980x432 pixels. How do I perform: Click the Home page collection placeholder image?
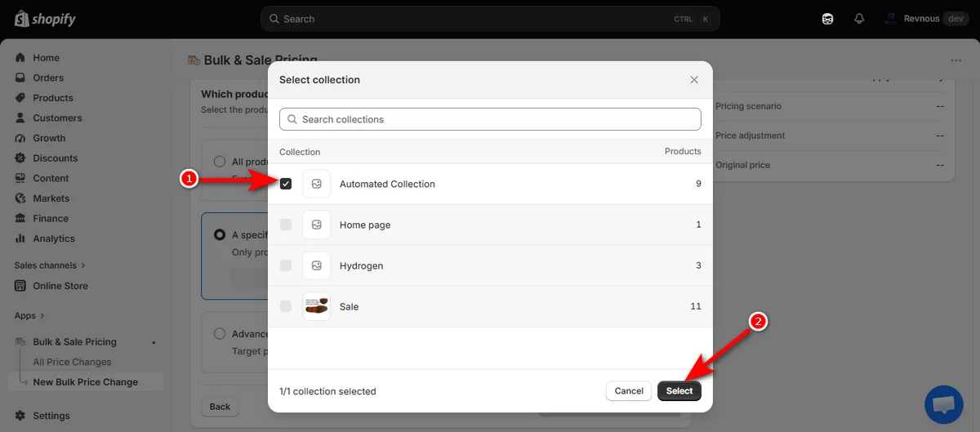pos(316,225)
